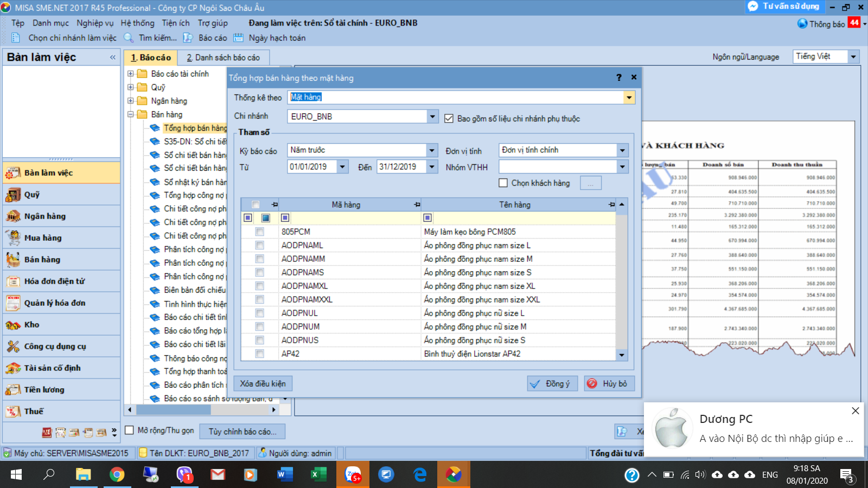Click the Đồng ý button
Image resolution: width=868 pixels, height=488 pixels.
(552, 383)
